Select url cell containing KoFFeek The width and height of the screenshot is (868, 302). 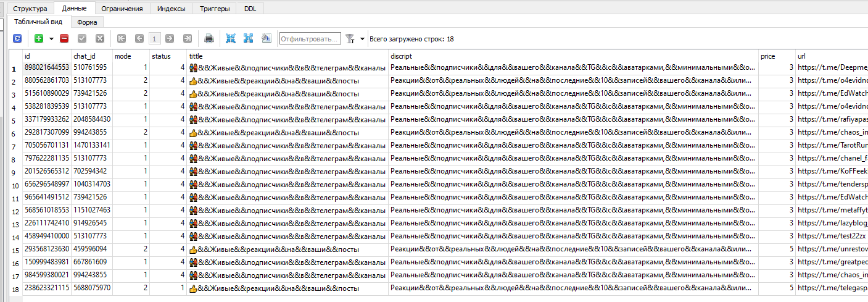832,171
